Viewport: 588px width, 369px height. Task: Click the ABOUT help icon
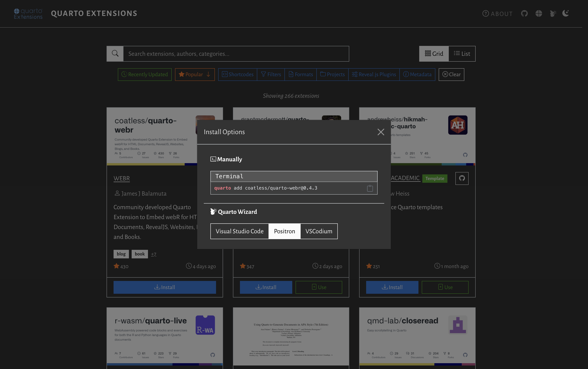(x=486, y=13)
